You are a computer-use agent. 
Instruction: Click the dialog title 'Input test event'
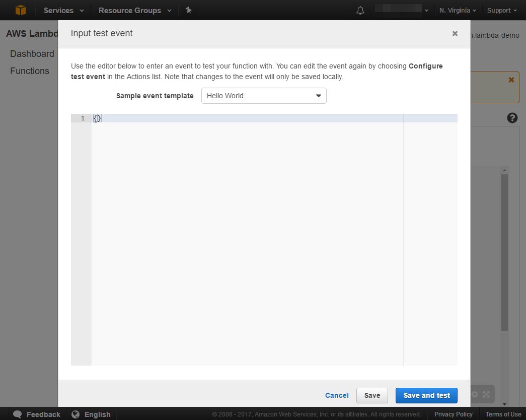point(102,33)
